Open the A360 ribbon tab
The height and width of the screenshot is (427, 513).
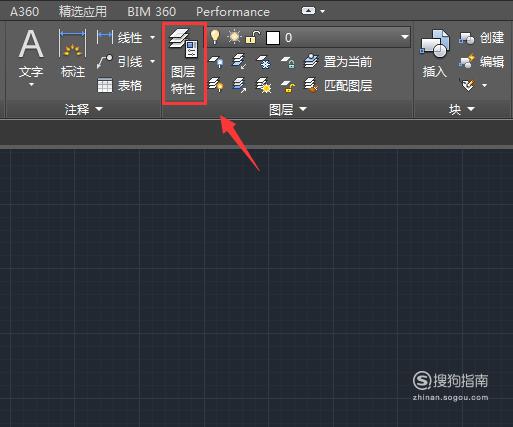click(x=25, y=12)
